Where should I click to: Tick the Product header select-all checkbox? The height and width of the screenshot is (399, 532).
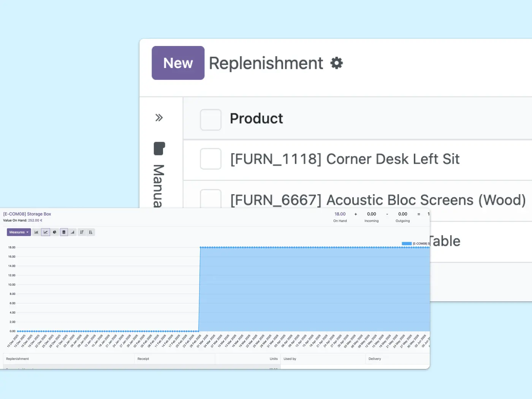tap(211, 120)
